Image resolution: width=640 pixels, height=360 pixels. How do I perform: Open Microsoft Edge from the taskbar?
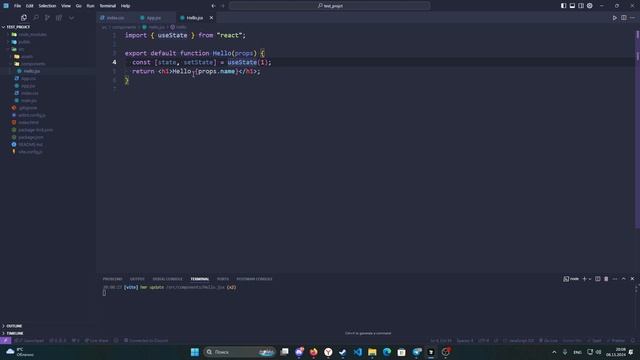click(387, 352)
